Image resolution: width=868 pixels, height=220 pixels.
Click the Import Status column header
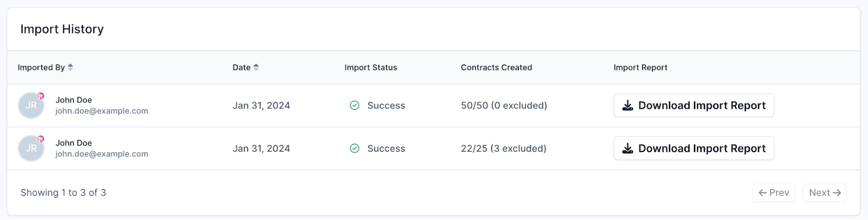371,67
